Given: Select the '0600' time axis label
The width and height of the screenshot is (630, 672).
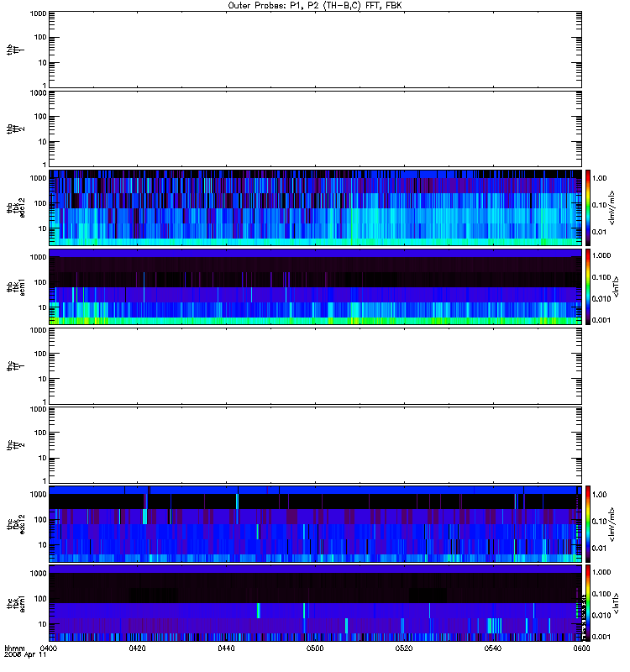Looking at the screenshot, I should click(581, 648).
